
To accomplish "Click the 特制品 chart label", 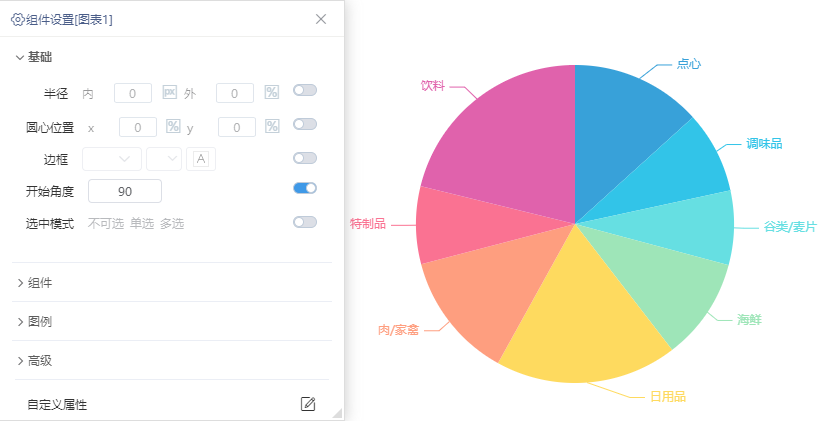I will [368, 224].
